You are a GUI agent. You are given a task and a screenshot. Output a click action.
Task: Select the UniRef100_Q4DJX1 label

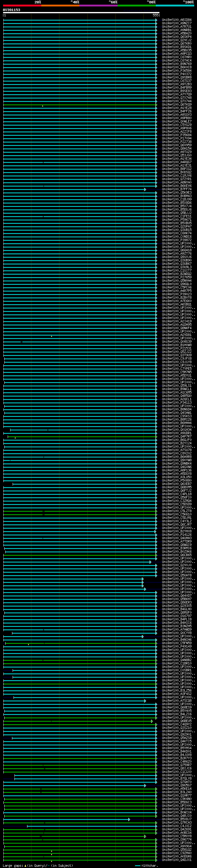point(176,860)
